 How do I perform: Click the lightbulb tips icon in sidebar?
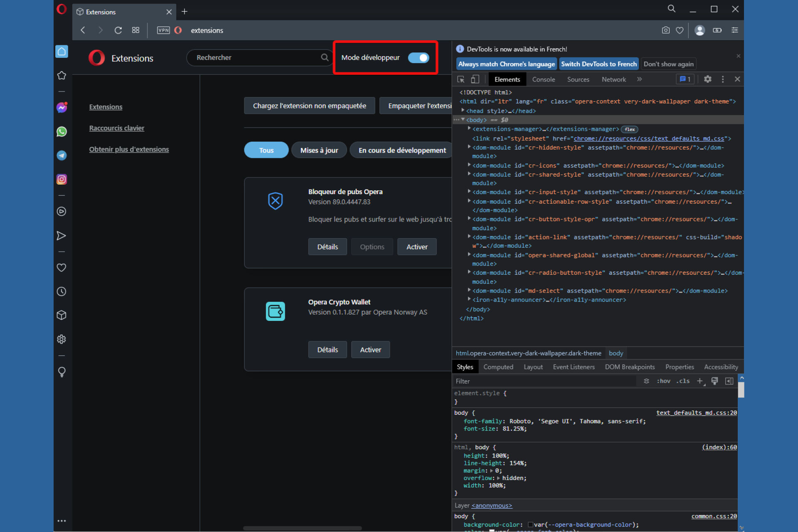[62, 372]
